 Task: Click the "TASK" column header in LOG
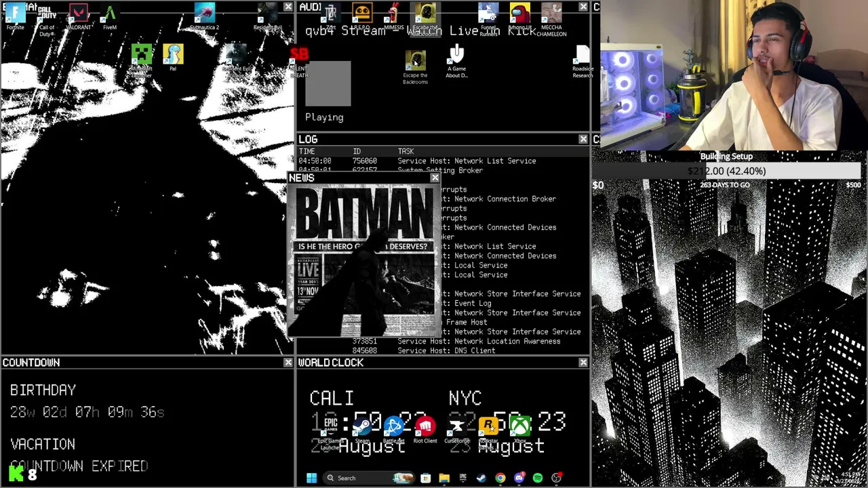click(406, 151)
